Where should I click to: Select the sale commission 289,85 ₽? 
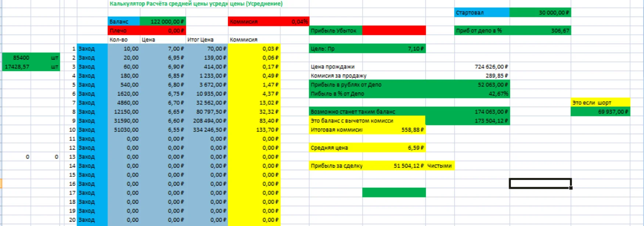(482, 76)
